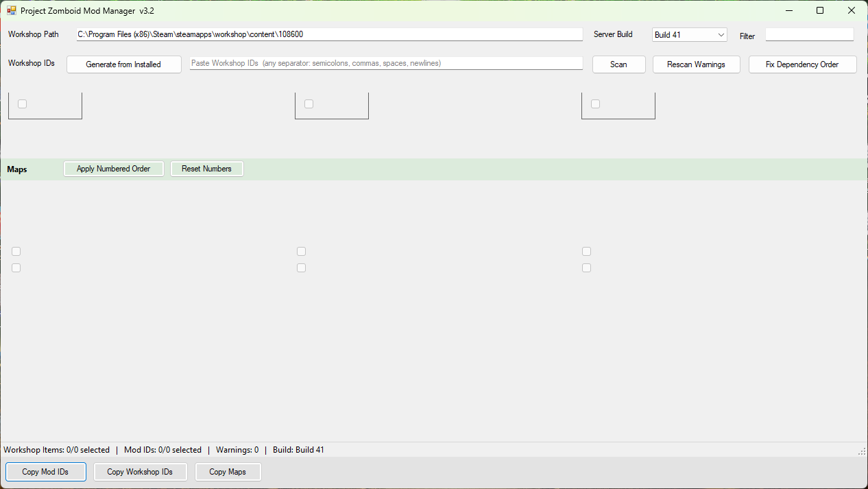868x489 pixels.
Task: Click the resize grip in the status bar corner
Action: [863, 451]
